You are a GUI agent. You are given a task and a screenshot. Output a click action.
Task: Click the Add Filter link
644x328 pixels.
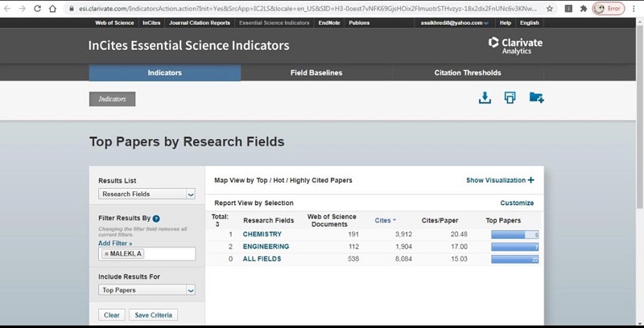tap(115, 243)
